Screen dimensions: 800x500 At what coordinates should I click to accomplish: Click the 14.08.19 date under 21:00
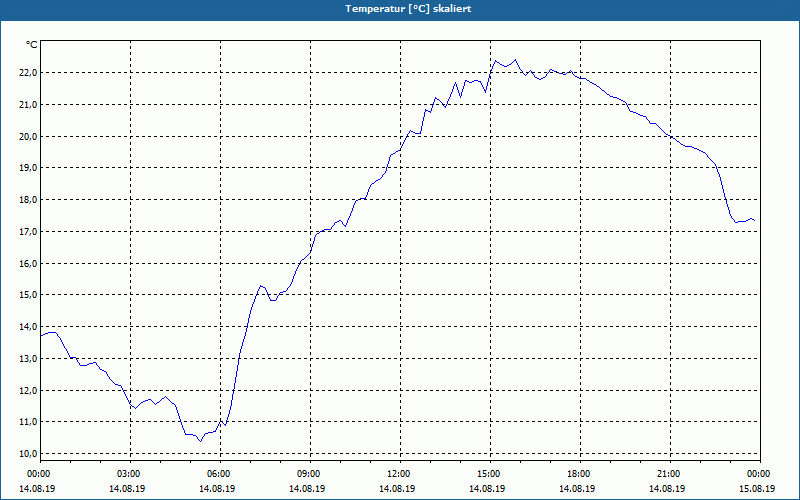point(667,488)
